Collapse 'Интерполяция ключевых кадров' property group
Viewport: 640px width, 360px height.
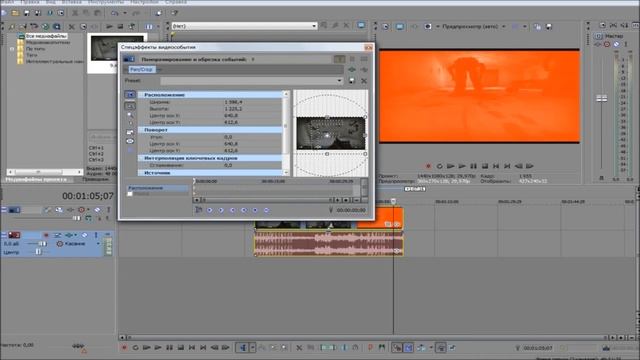click(x=210, y=158)
